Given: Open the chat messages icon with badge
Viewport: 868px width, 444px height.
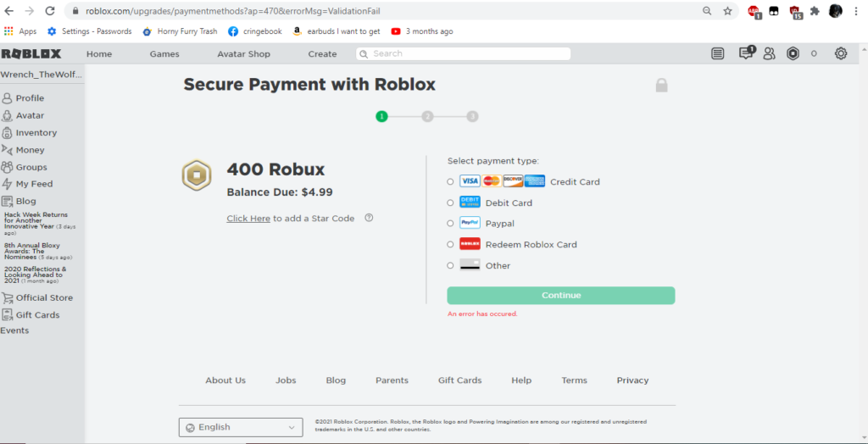Looking at the screenshot, I should coord(747,53).
